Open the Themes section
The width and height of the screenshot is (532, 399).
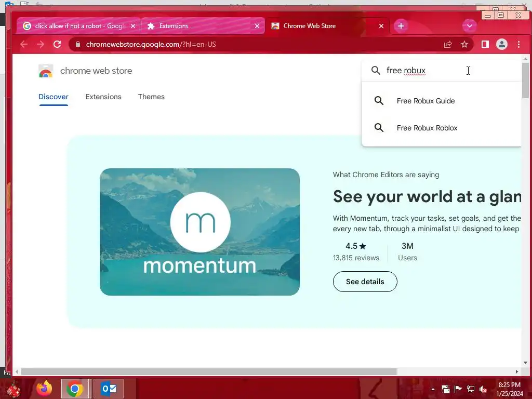click(151, 97)
